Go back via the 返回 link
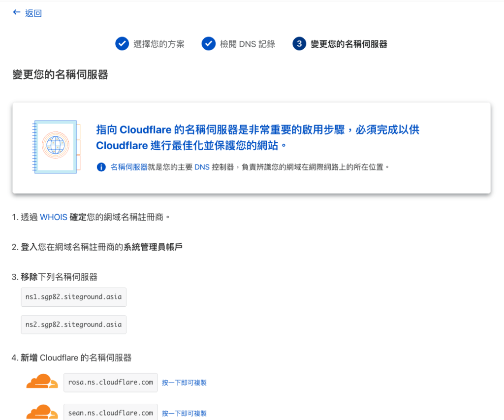This screenshot has height=420, width=504. click(x=33, y=13)
